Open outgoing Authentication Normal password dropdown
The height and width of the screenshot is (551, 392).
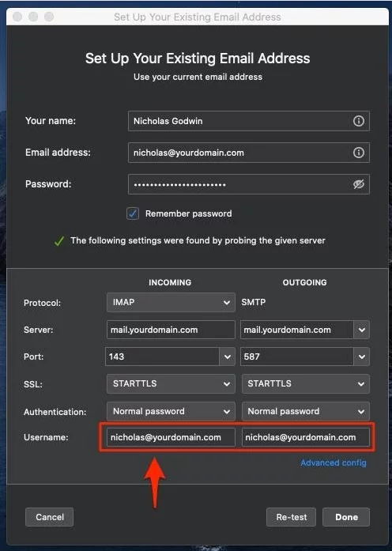point(306,411)
